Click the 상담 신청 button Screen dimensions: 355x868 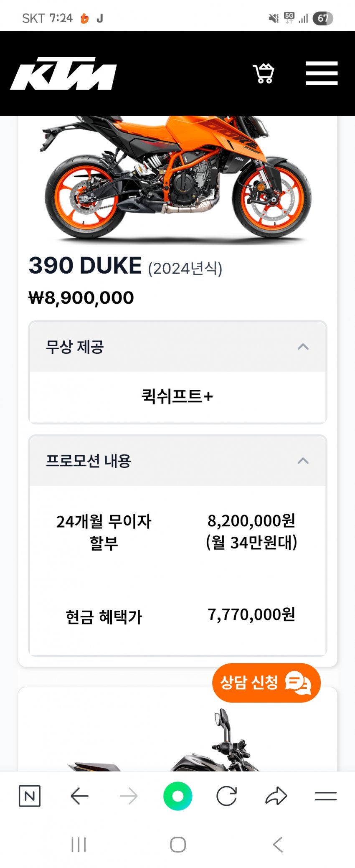click(266, 683)
